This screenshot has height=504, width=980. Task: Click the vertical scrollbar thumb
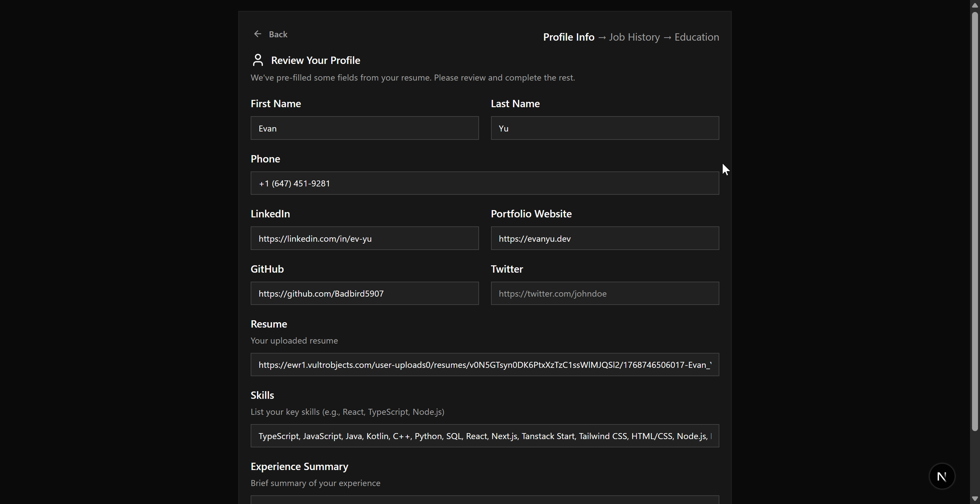[974, 221]
